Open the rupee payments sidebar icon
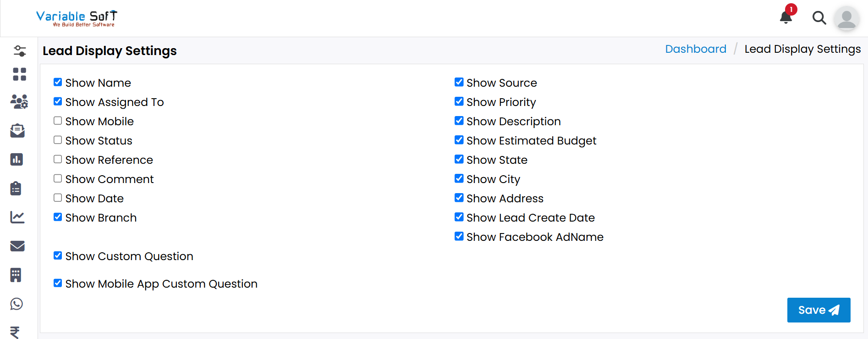 (15, 332)
